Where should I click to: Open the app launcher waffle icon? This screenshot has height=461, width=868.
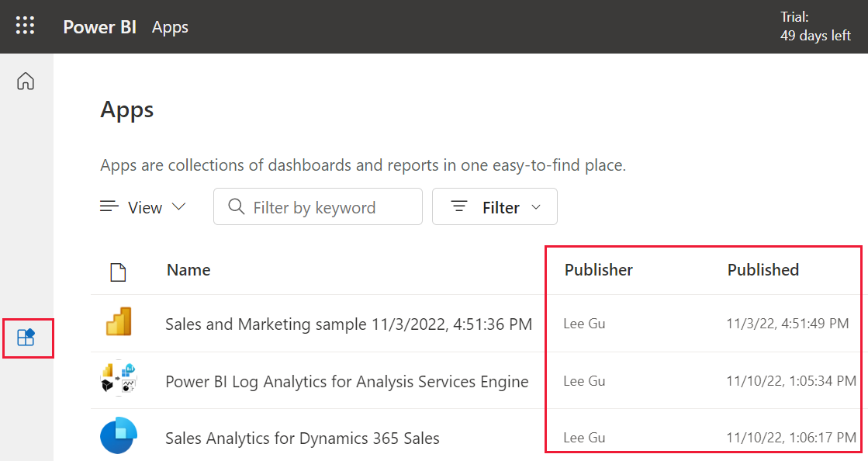(x=26, y=26)
